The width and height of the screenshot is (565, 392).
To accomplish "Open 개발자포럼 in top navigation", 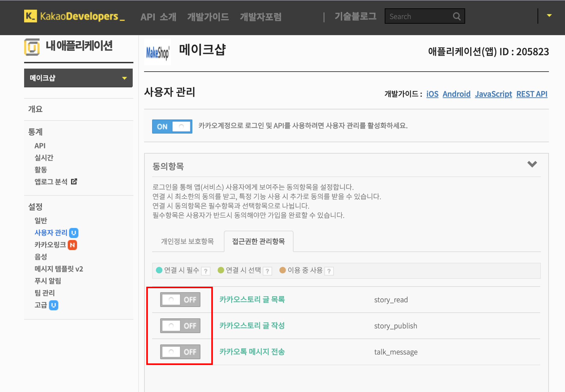I will (261, 17).
